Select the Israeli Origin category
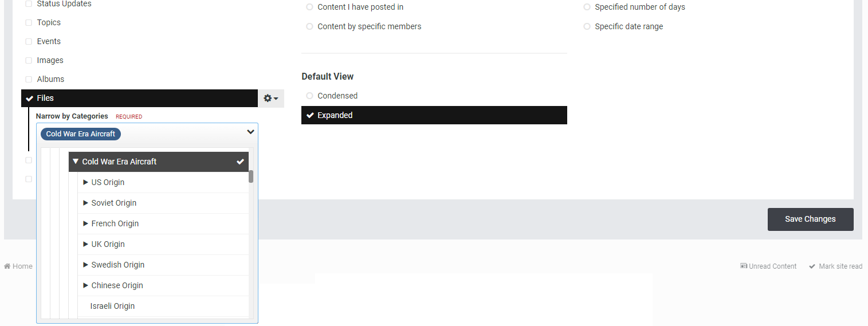 (112, 306)
